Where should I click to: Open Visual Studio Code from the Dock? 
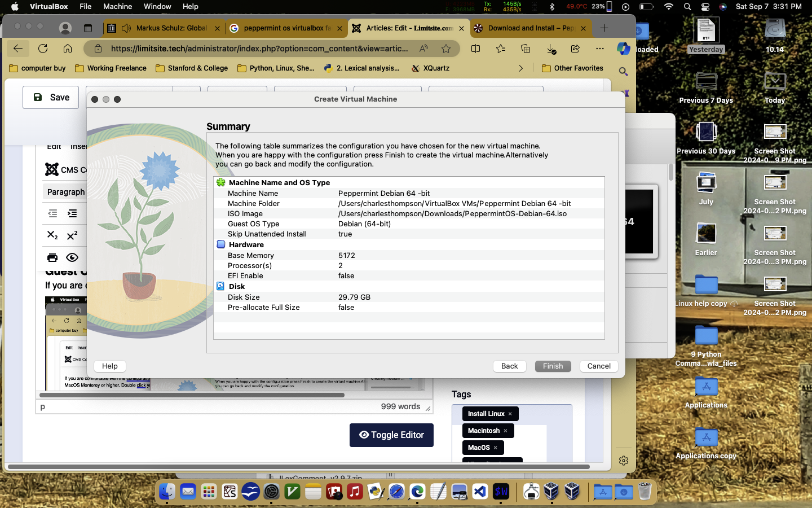(x=480, y=492)
